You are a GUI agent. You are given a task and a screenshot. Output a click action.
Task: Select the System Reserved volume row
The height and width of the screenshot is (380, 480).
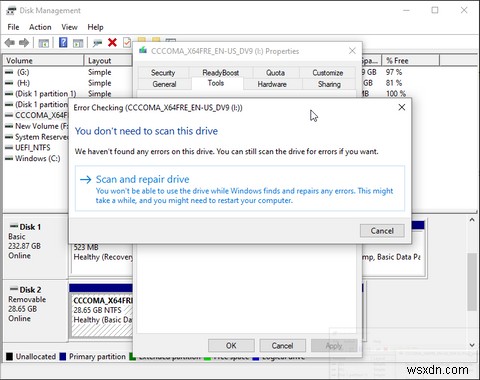pos(36,137)
